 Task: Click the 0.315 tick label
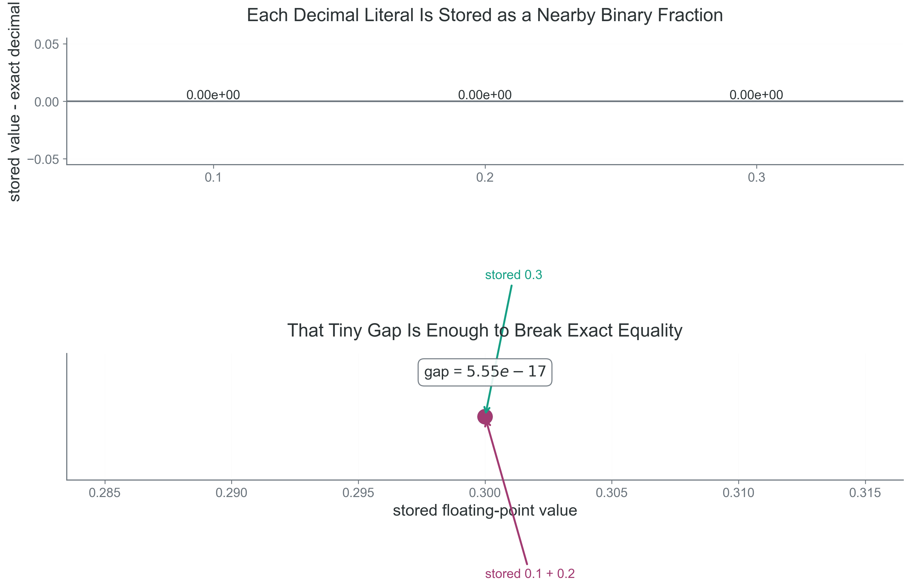click(x=865, y=493)
